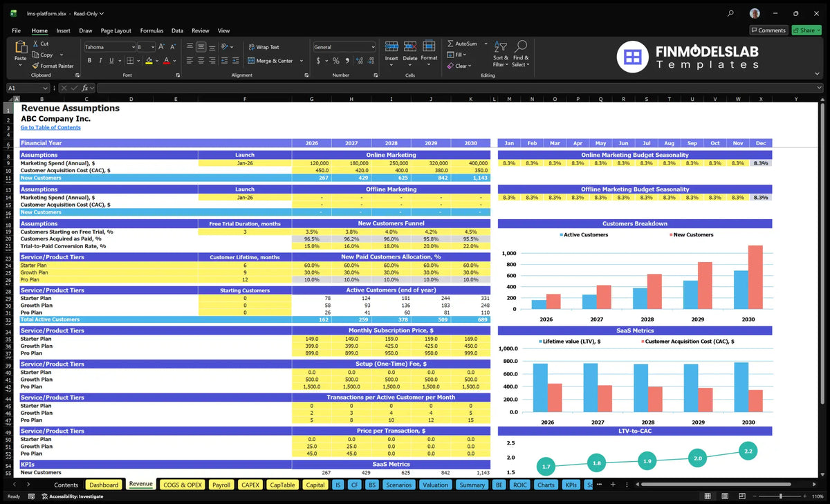
Task: Click the Borders grid icon
Action: click(x=131, y=61)
